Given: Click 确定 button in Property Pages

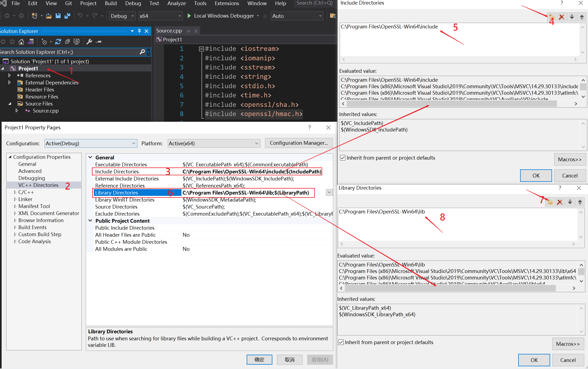Looking at the screenshot, I should [259, 360].
